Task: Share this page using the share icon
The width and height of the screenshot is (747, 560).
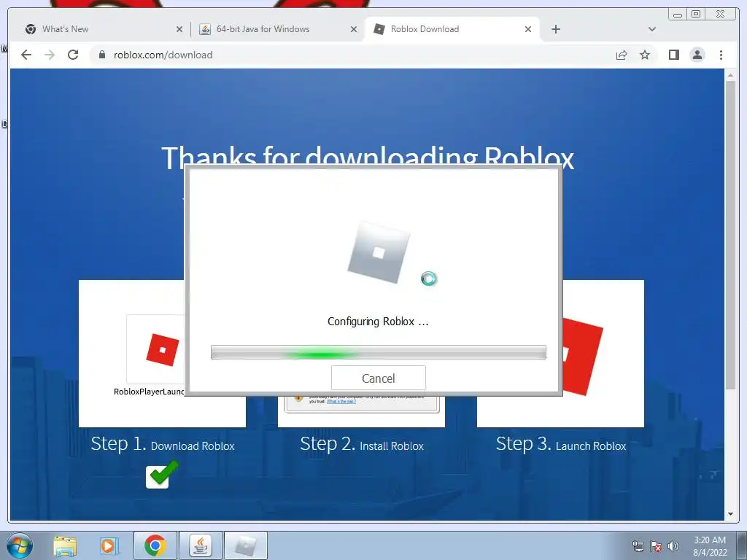Action: point(622,55)
